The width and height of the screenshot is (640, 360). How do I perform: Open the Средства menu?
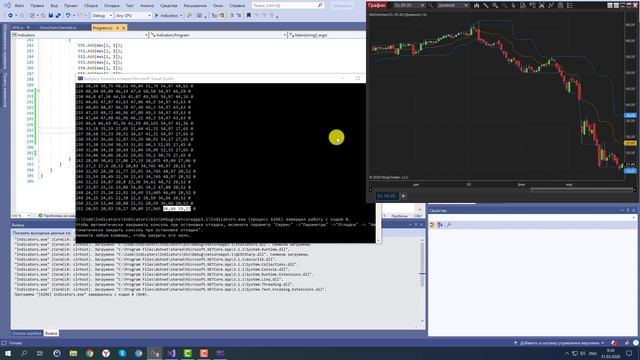click(169, 6)
